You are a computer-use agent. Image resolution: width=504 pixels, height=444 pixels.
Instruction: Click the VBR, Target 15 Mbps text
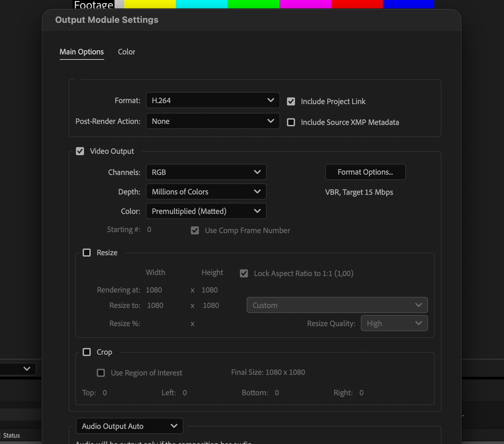(359, 192)
